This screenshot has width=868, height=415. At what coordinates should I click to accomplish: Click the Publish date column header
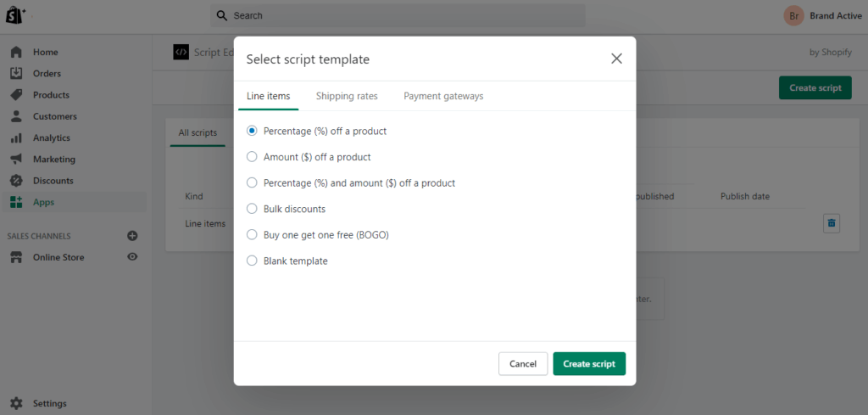click(x=744, y=196)
